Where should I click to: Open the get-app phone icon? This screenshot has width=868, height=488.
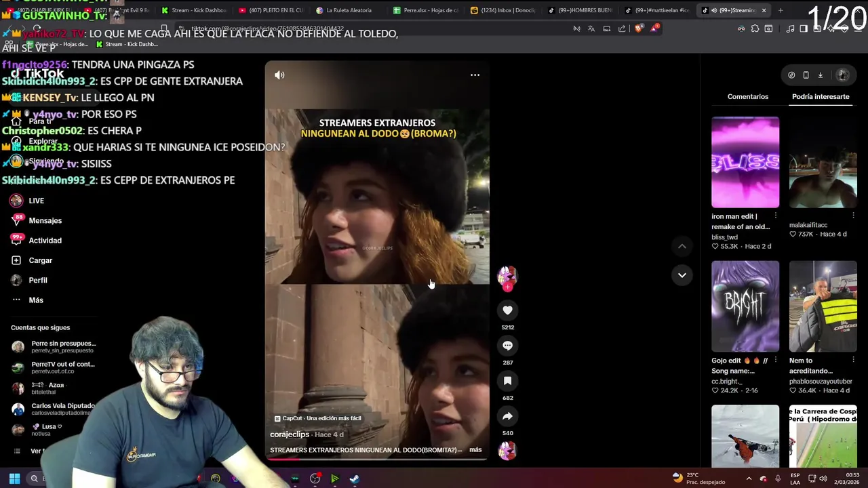806,75
